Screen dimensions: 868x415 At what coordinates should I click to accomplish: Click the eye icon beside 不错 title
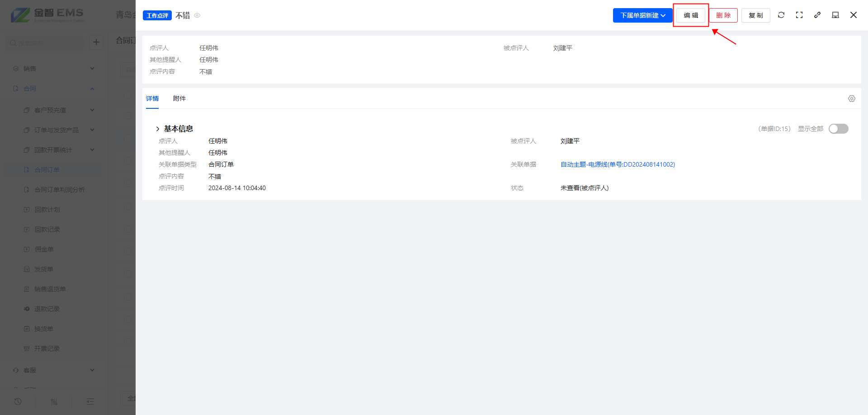197,15
